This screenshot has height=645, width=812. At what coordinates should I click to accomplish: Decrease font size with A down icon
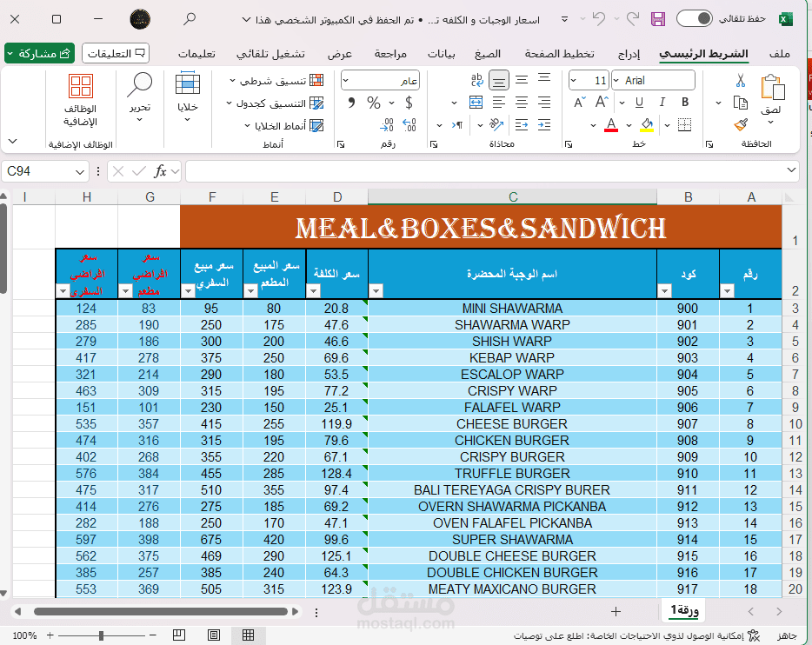pyautogui.click(x=580, y=102)
